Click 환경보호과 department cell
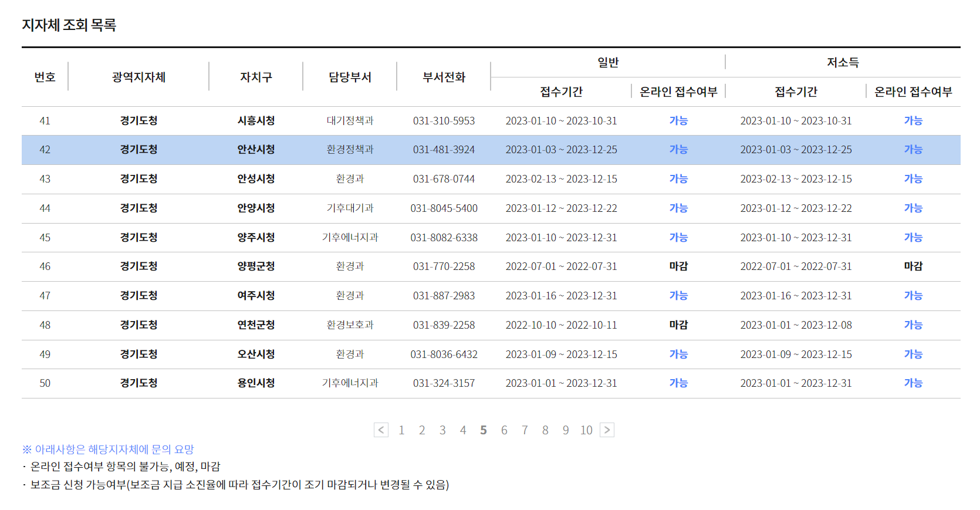Viewport: 980px width, 510px height. (350, 325)
